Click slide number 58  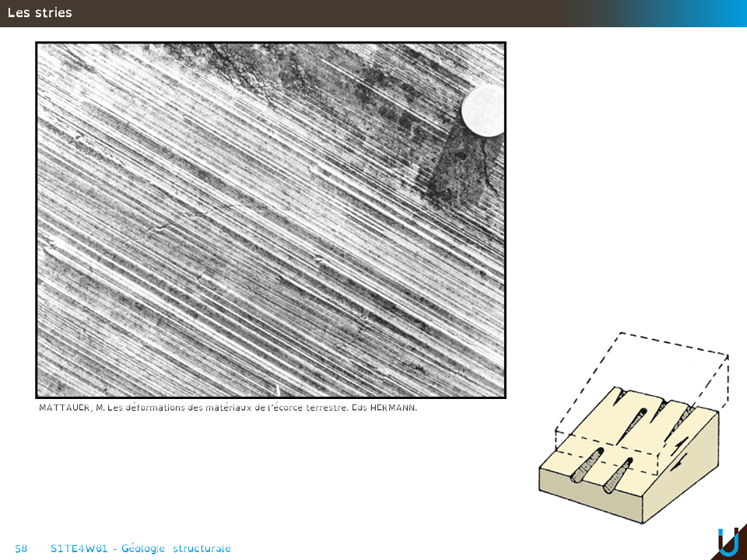tap(21, 548)
